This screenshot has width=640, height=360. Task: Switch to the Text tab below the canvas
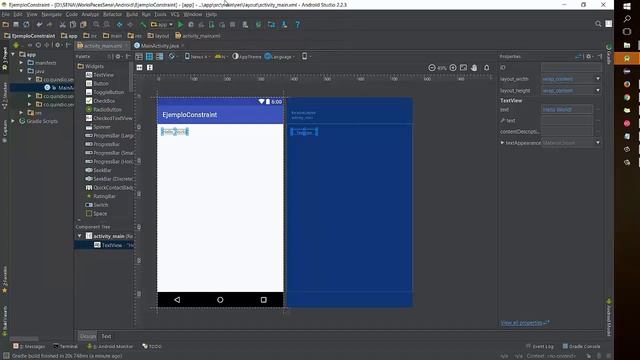(x=106, y=336)
